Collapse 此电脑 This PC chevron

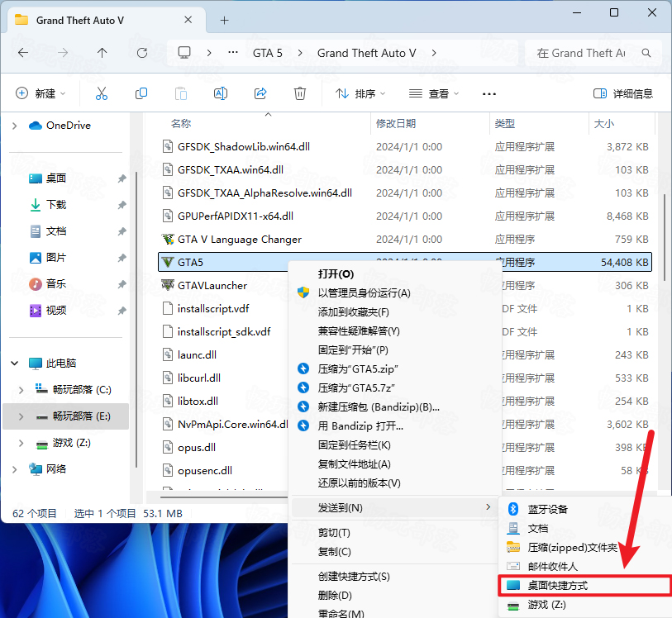(x=15, y=364)
